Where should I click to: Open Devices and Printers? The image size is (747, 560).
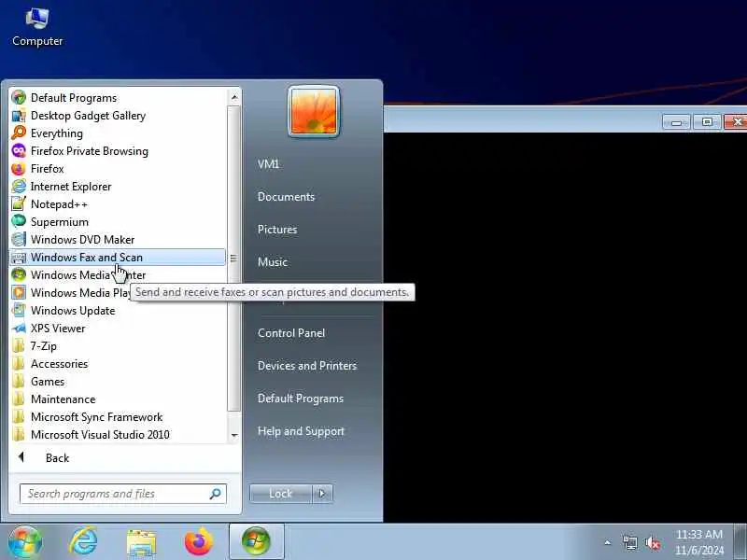(x=307, y=366)
